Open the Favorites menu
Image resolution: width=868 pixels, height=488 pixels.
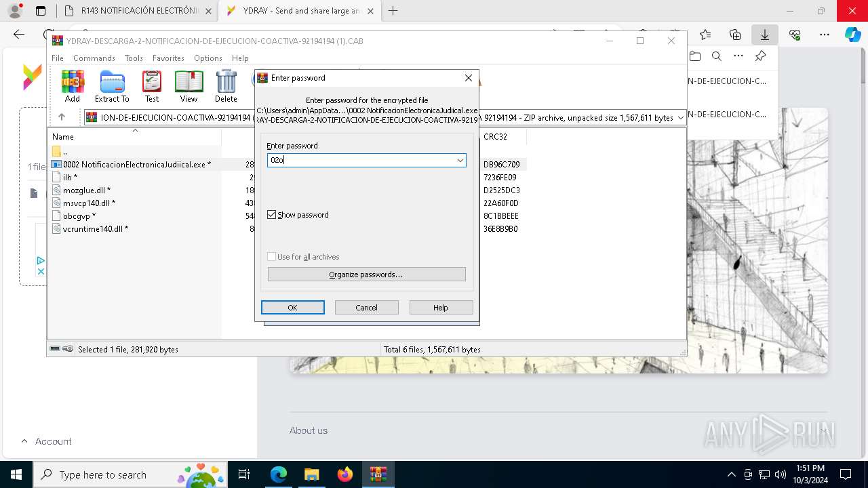click(x=168, y=58)
